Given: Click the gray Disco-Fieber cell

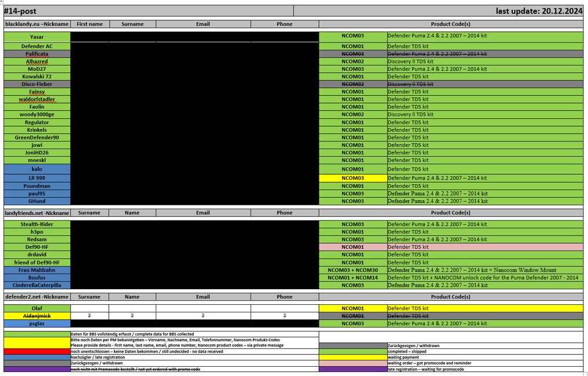Looking at the screenshot, I should point(37,84).
